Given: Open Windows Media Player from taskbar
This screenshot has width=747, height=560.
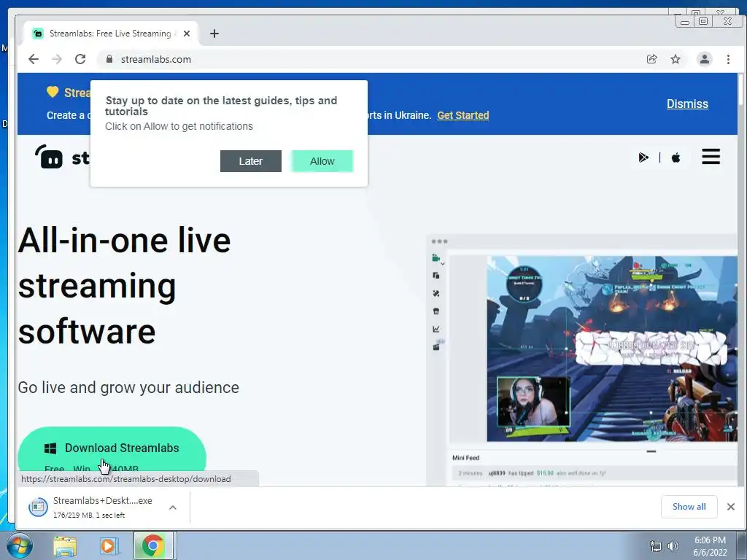Looking at the screenshot, I should click(108, 545).
